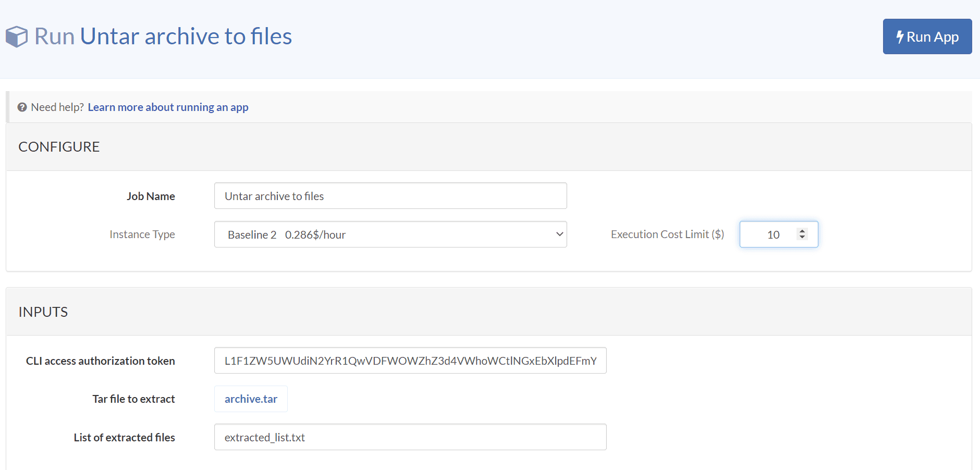Open 'Learn more about running an app' link

tap(168, 107)
